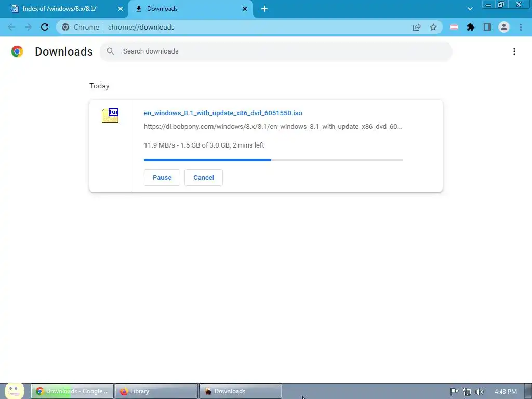Click the Chrome logo beside Downloads heading
Screen dimensions: 532x399
(x=17, y=51)
